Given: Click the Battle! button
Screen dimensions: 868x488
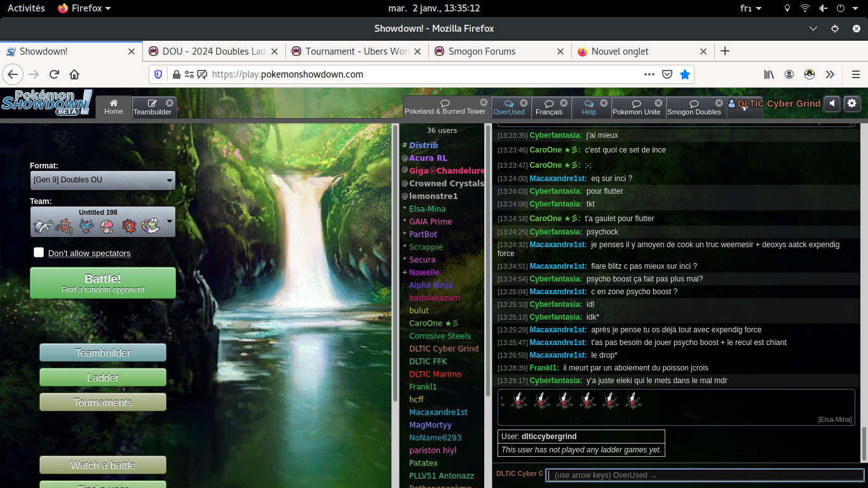Looking at the screenshot, I should 103,283.
